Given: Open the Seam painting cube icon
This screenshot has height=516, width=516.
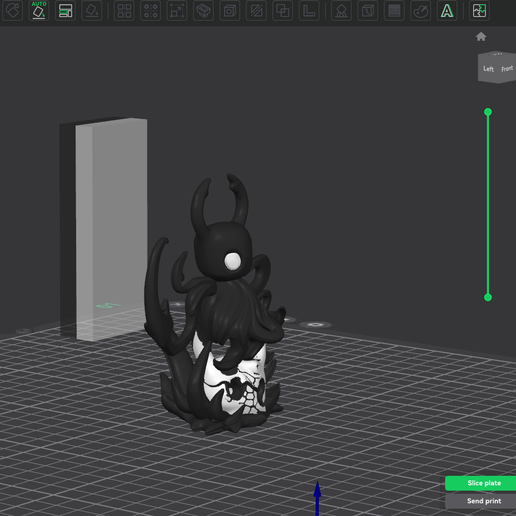Looking at the screenshot, I should 368,11.
